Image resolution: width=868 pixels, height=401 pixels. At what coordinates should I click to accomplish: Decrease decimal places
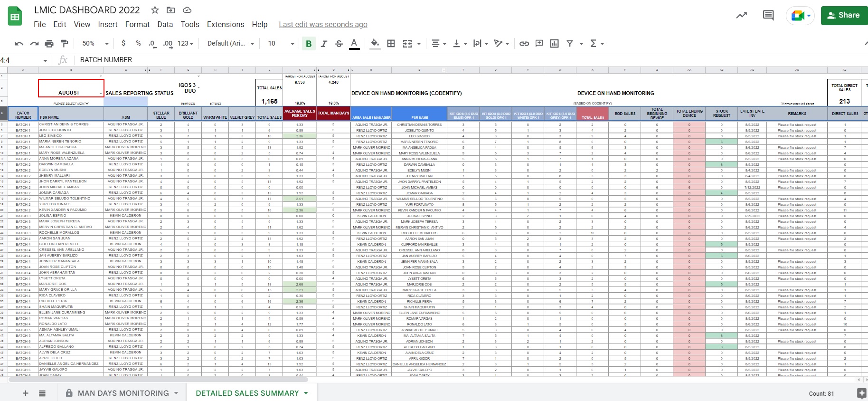click(152, 44)
